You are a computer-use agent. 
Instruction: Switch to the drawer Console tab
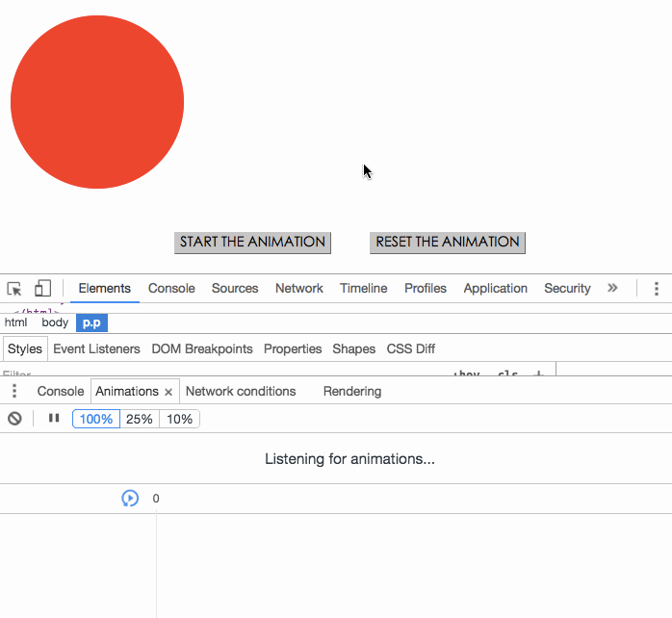pos(61,391)
